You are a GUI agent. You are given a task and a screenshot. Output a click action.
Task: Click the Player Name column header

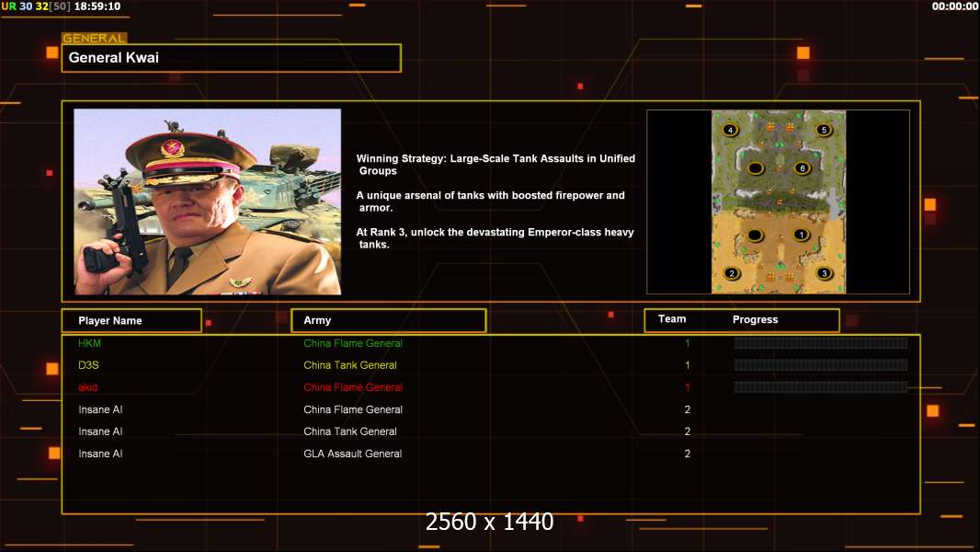(x=131, y=320)
